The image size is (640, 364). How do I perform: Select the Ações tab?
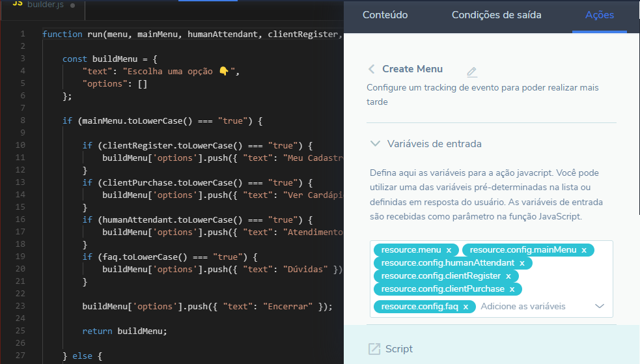[x=599, y=15]
